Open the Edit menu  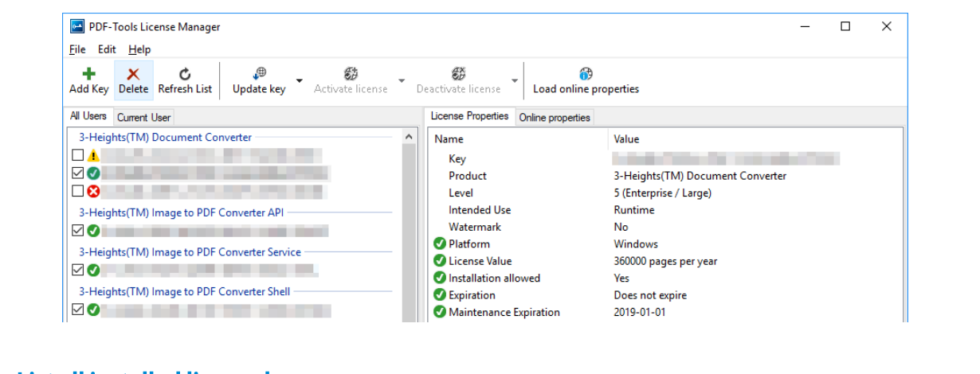(x=107, y=49)
